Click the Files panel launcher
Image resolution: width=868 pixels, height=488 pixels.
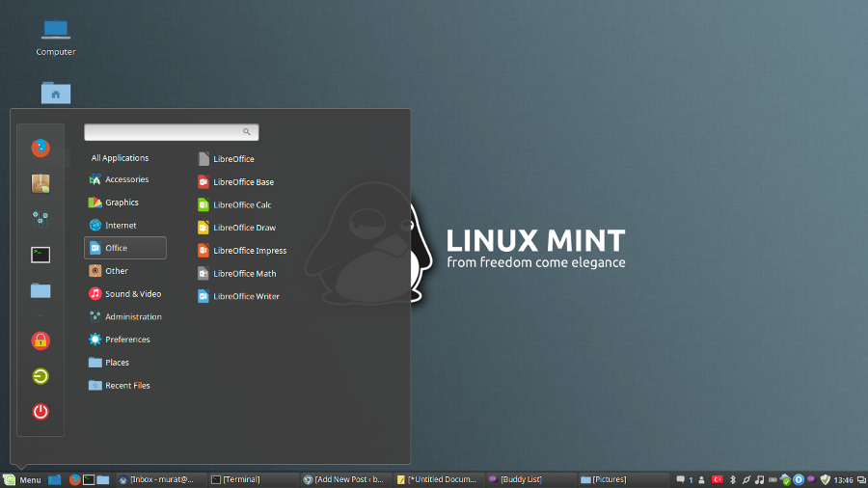pyautogui.click(x=103, y=479)
